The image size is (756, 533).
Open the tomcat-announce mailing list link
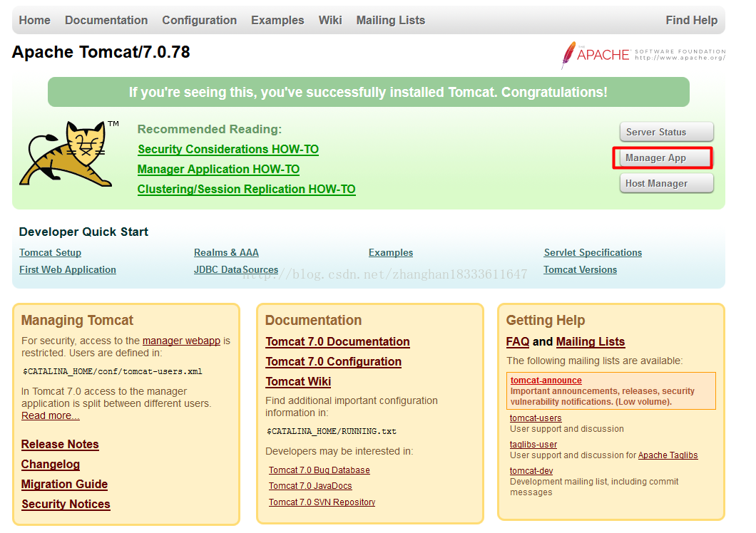tap(546, 381)
